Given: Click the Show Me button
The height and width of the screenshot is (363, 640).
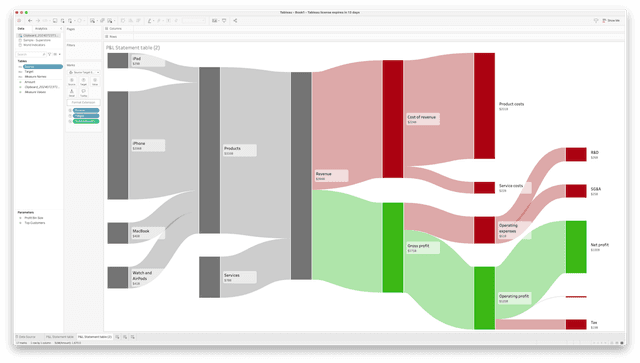Looking at the screenshot, I should coord(611,20).
